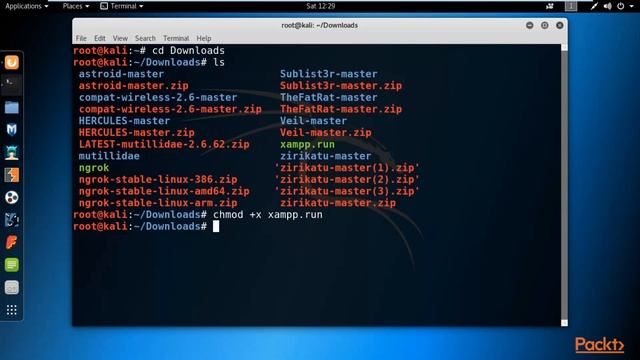Viewport: 640px width, 360px height.
Task: Click Veil-master.zip in the listing
Action: pos(326,132)
